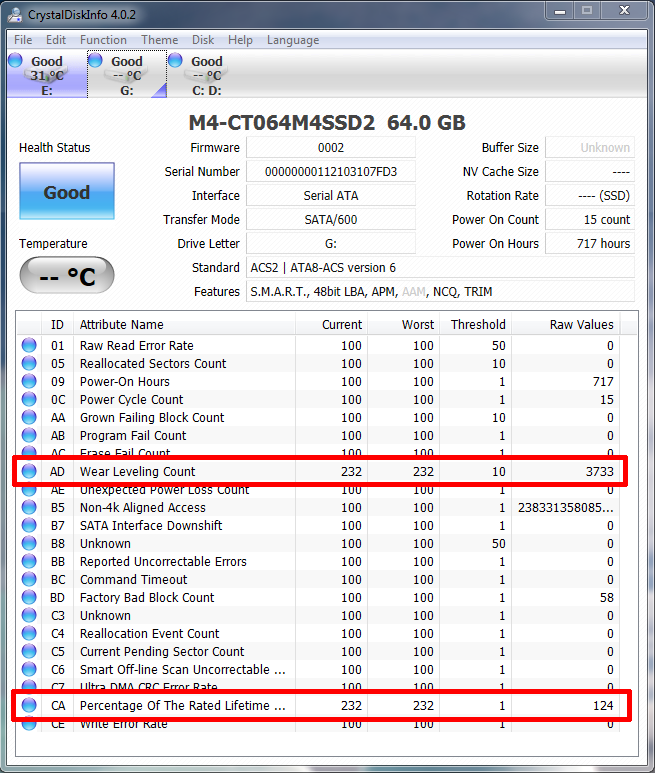Image resolution: width=655 pixels, height=773 pixels.
Task: Click raw value 3733 in Wear Leveling row
Action: [x=599, y=471]
